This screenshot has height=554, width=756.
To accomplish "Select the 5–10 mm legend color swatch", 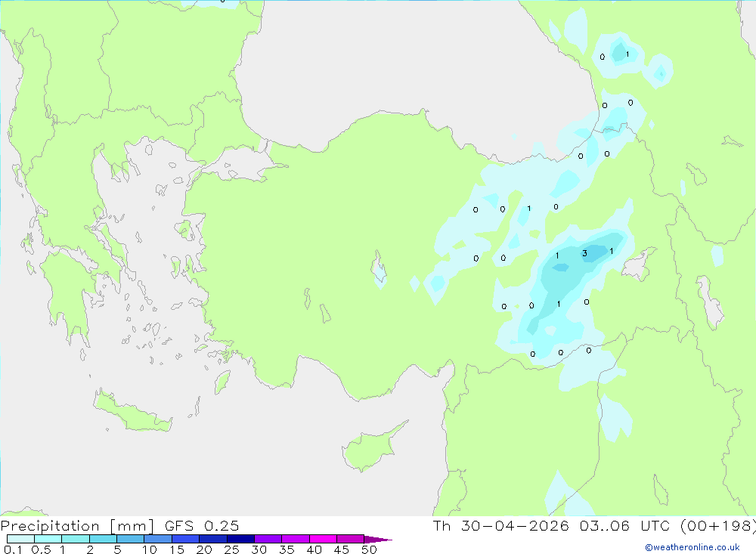I will click(130, 539).
